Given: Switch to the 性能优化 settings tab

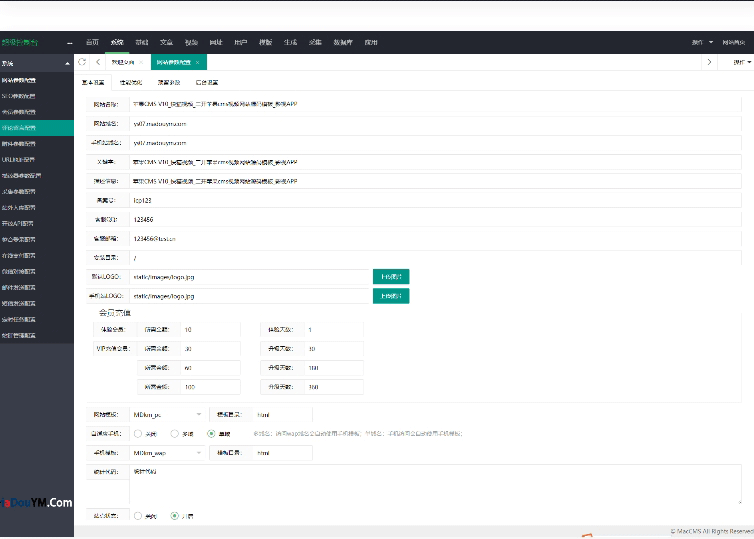Looking at the screenshot, I should [x=131, y=83].
